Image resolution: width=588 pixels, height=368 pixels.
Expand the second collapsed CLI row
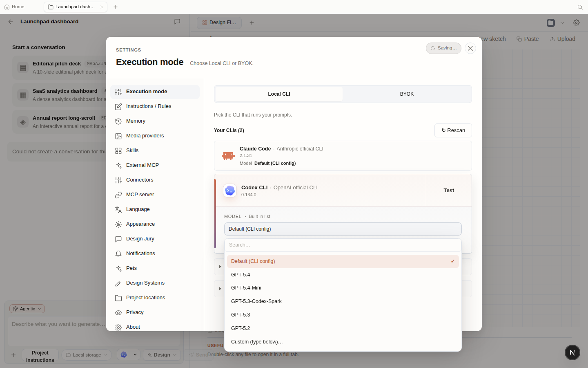220,289
